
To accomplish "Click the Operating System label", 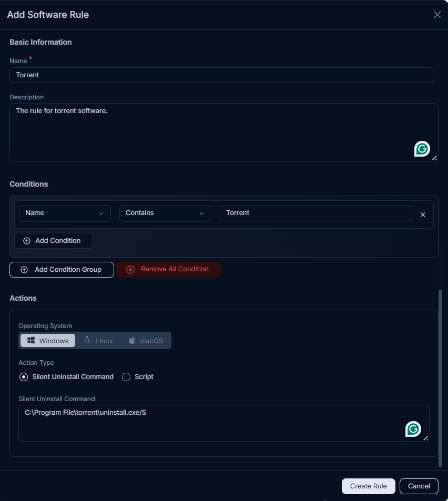I will pos(45,326).
